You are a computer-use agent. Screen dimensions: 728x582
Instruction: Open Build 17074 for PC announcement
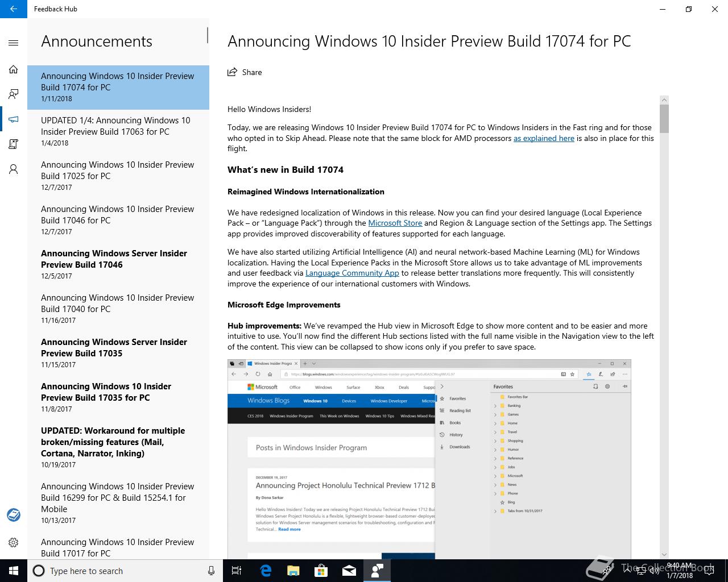point(118,87)
